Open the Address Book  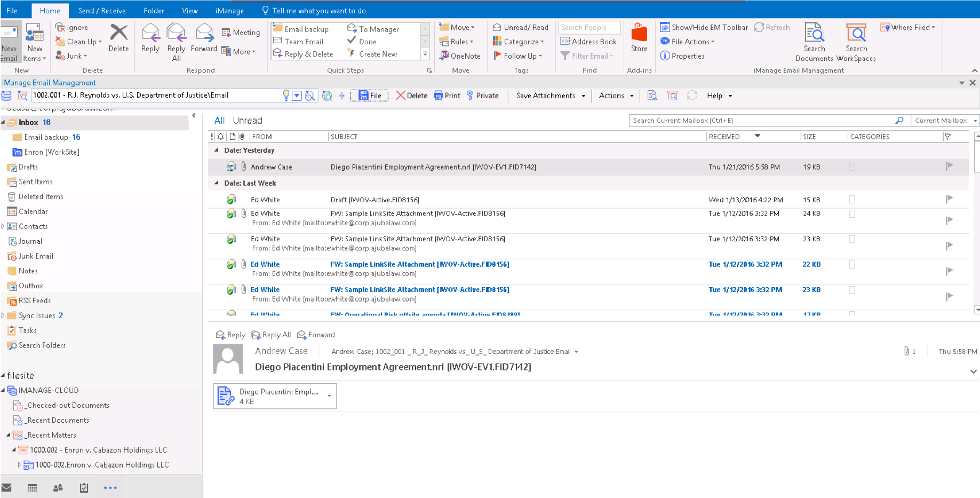pyautogui.click(x=588, y=42)
